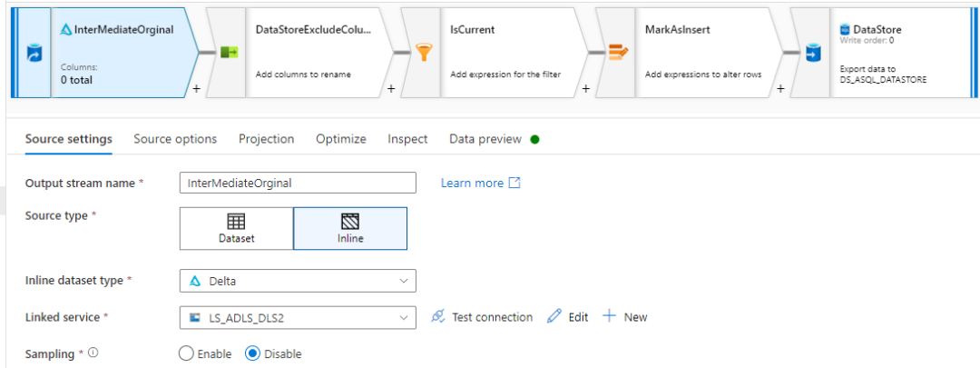Open the Source settings tab
The image size is (980, 368).
[x=69, y=139]
